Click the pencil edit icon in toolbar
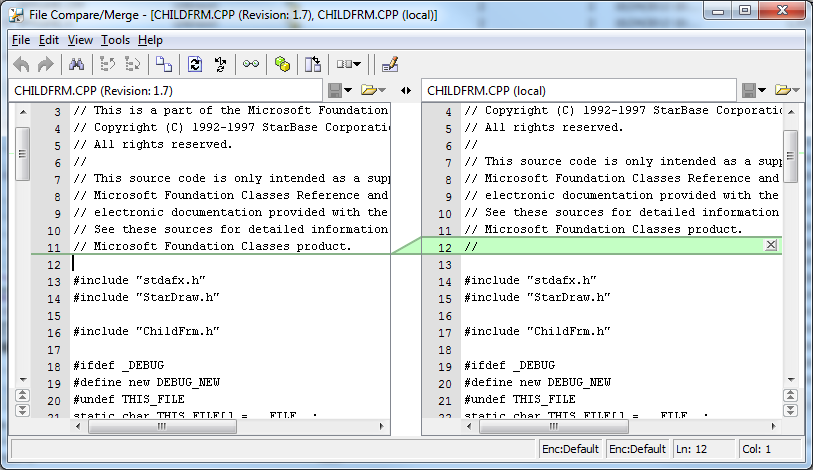The width and height of the screenshot is (813, 470). pos(389,64)
